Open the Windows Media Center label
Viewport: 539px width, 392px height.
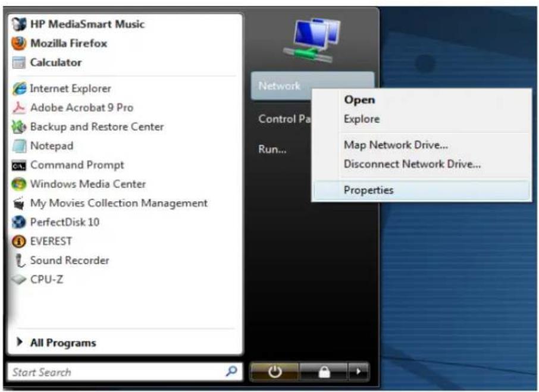(x=88, y=184)
